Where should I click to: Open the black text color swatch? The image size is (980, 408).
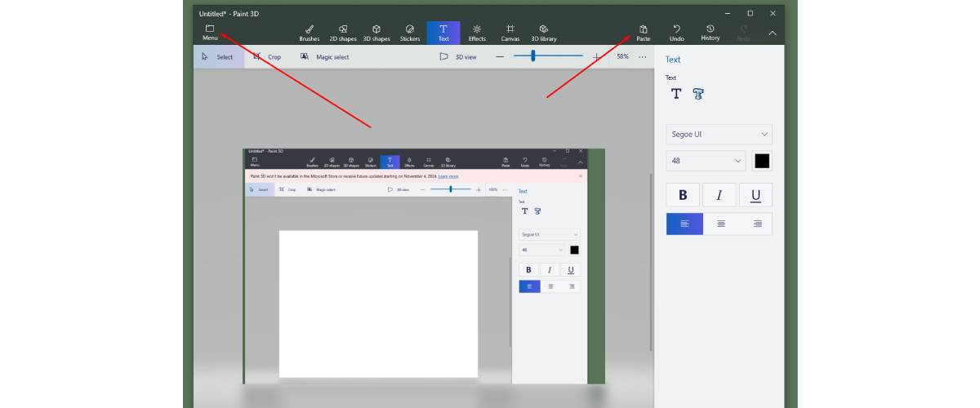(762, 161)
